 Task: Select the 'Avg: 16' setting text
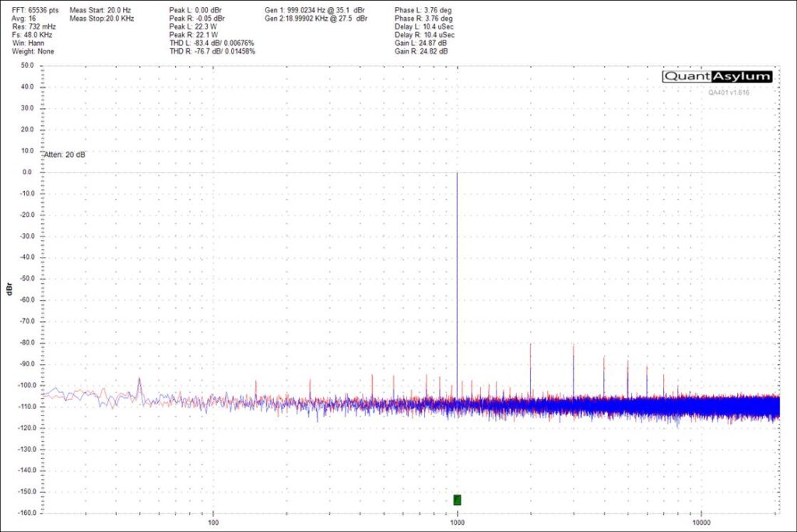24,19
